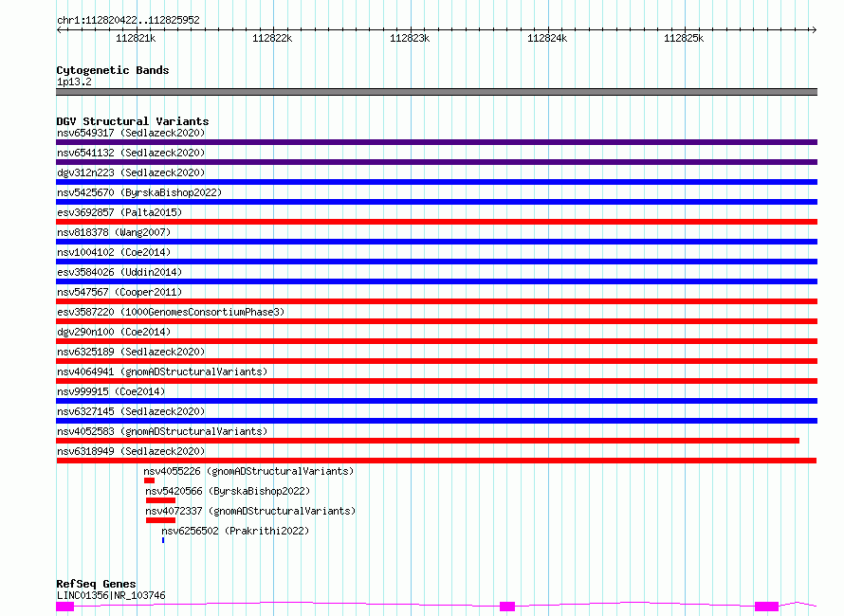Select nsv6325189 (Sedlazeck2020) label
The height and width of the screenshot is (616, 844).
coord(131,352)
